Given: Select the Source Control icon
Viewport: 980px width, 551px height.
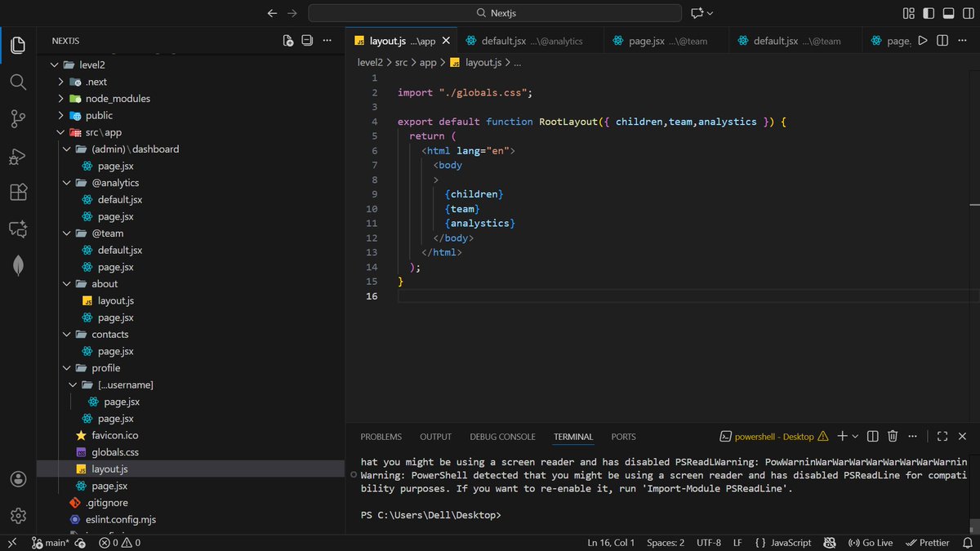Looking at the screenshot, I should coord(18,118).
